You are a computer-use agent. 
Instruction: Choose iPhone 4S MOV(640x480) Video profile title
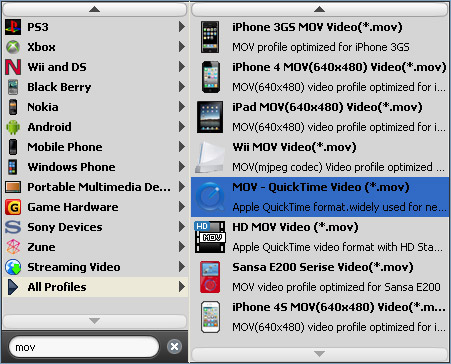tap(339, 307)
